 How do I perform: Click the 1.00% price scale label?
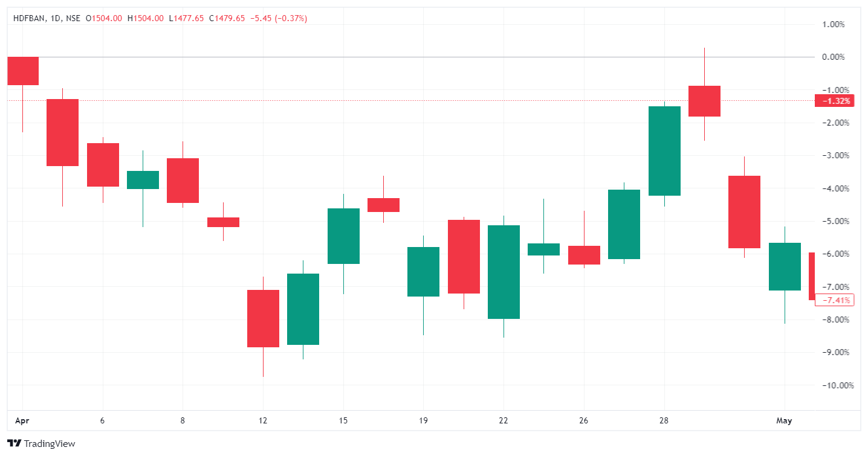pos(834,25)
